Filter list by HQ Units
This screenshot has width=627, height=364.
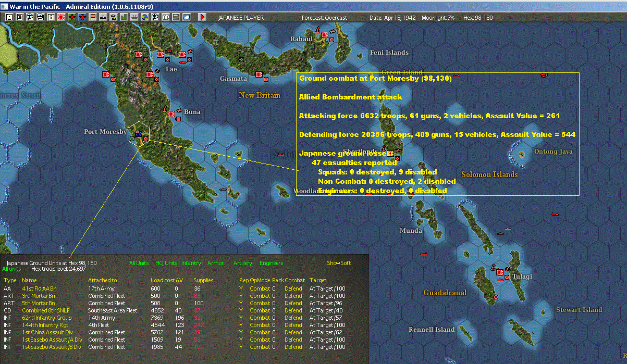pyautogui.click(x=167, y=263)
